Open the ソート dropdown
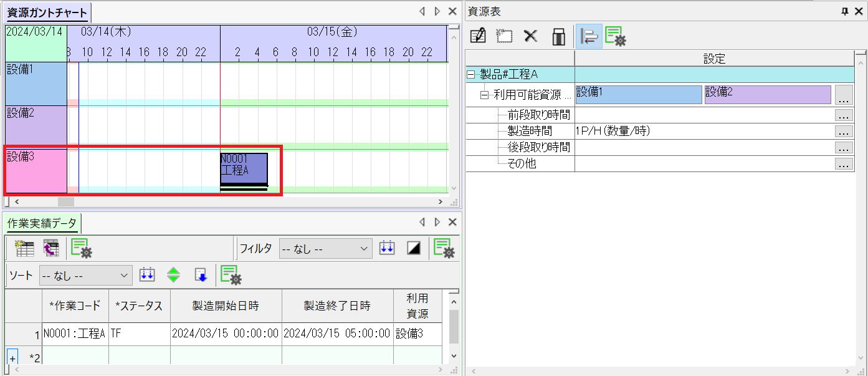Image resolution: width=868 pixels, height=376 pixels. coord(85,275)
